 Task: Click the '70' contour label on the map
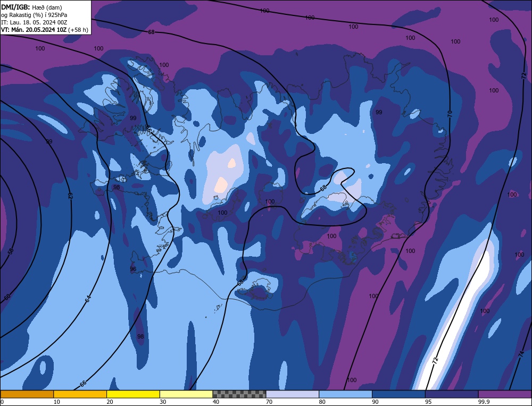[x=450, y=114]
